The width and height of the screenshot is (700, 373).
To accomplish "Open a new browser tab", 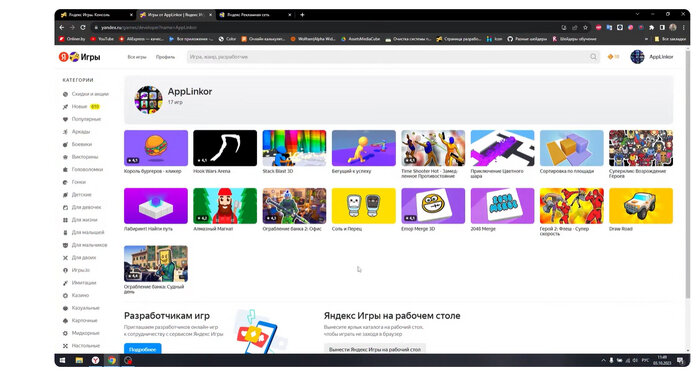I will coord(302,15).
